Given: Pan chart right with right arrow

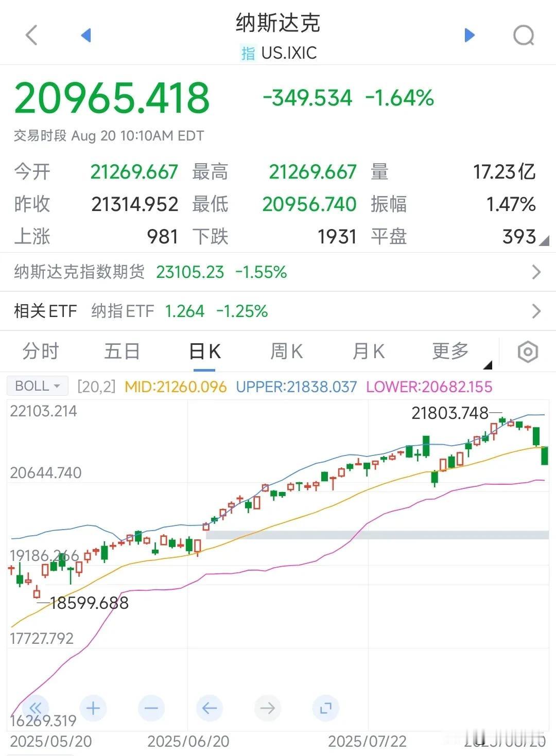Looking at the screenshot, I should pyautogui.click(x=268, y=708).
